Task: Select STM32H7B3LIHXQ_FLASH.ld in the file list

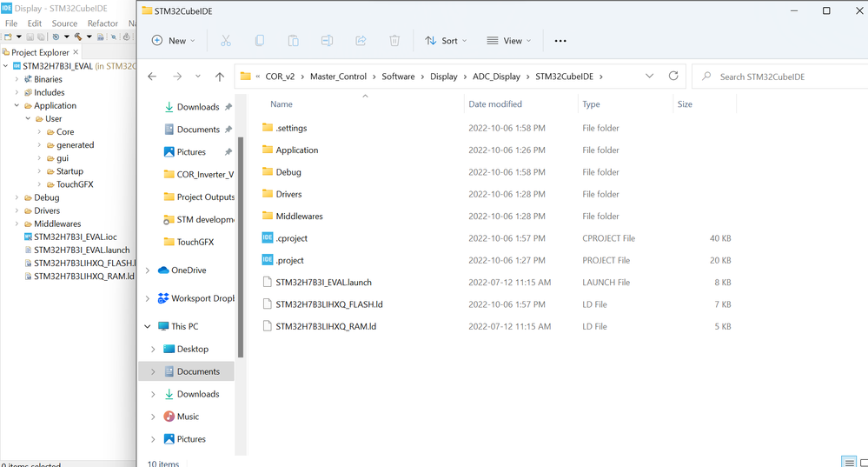Action: tap(328, 304)
